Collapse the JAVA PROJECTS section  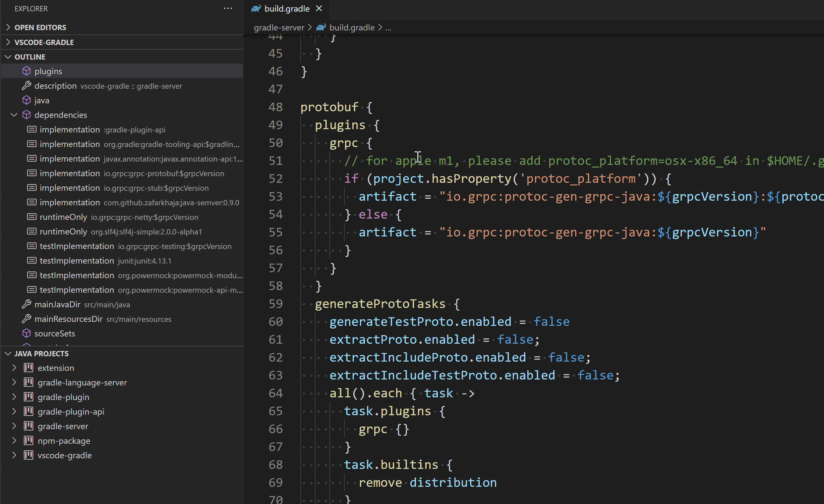(8, 353)
